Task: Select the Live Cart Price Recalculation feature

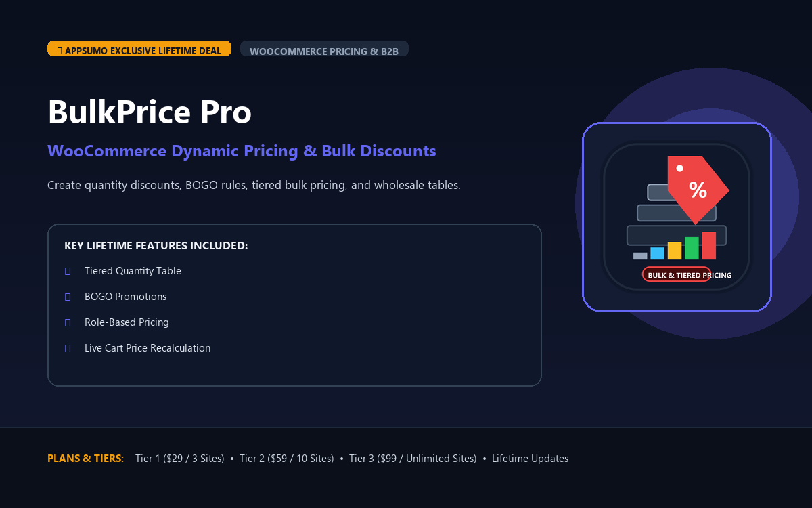Action: (x=148, y=348)
